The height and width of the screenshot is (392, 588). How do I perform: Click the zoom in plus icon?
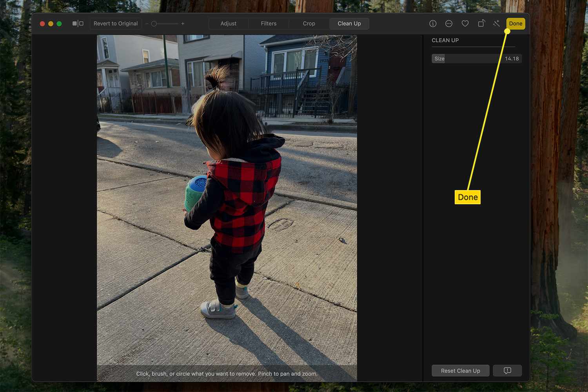(183, 24)
